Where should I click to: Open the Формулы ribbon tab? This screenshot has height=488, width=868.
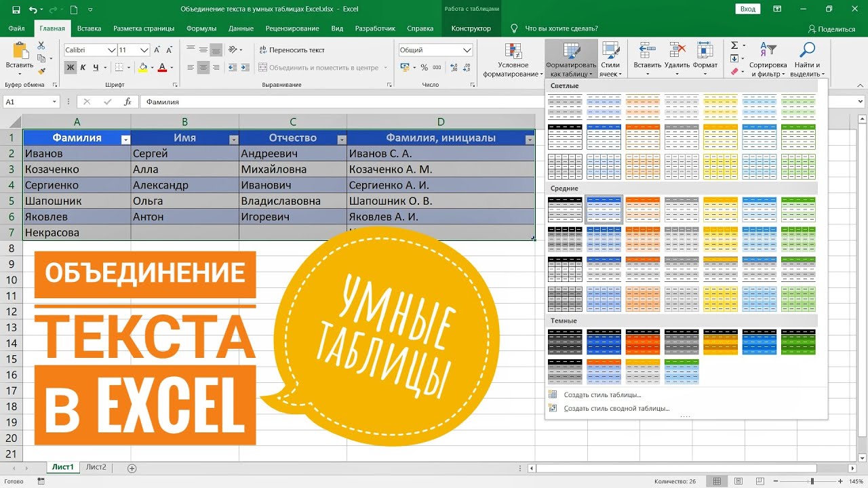coord(201,28)
